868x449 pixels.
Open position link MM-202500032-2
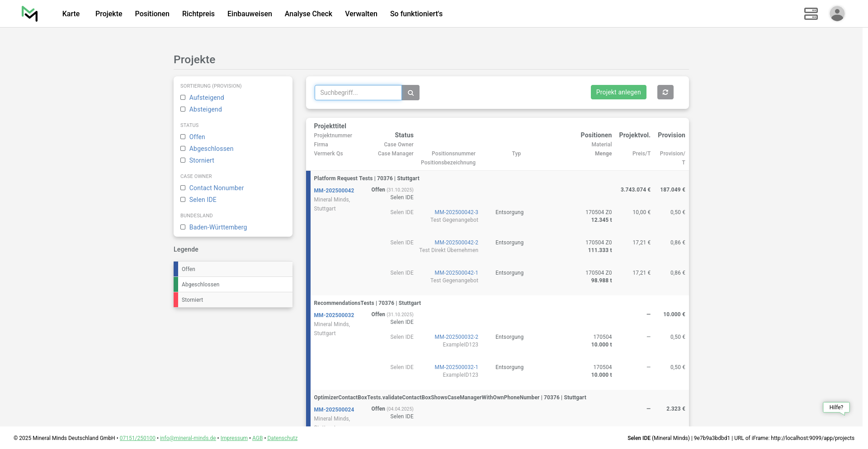click(456, 337)
